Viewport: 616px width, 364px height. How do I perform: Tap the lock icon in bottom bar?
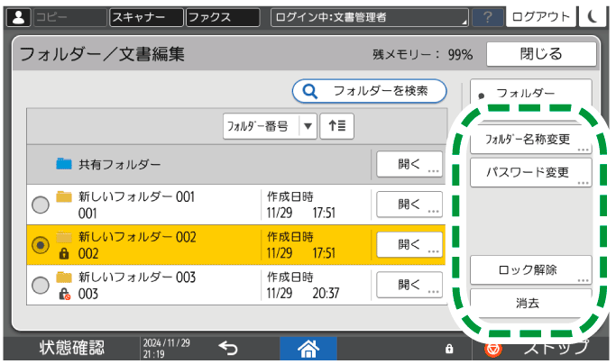(449, 349)
